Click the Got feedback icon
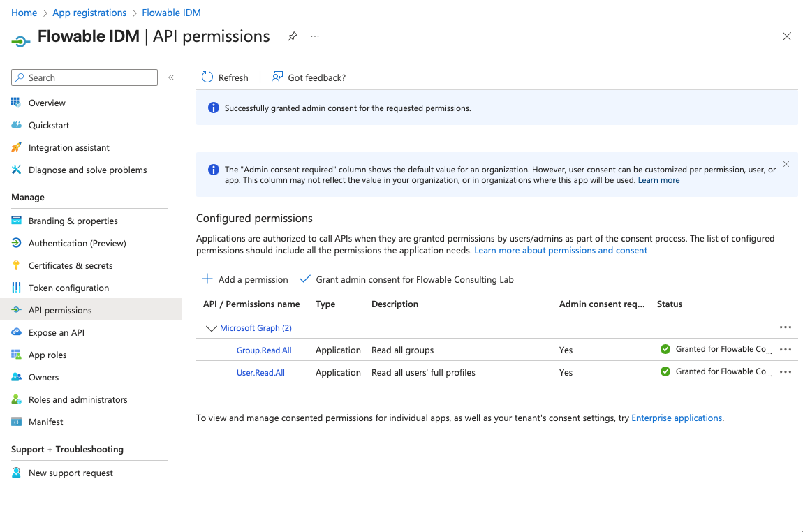803x532 pixels. point(277,77)
